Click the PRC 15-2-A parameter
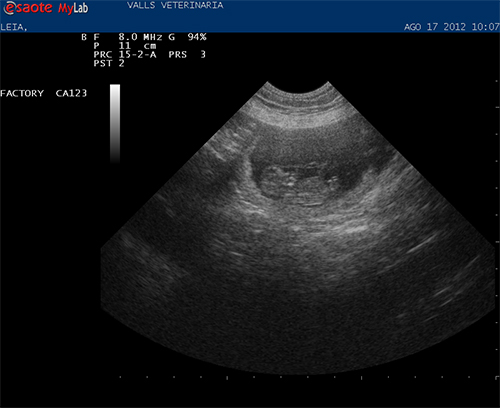The image size is (500, 408). click(x=125, y=55)
